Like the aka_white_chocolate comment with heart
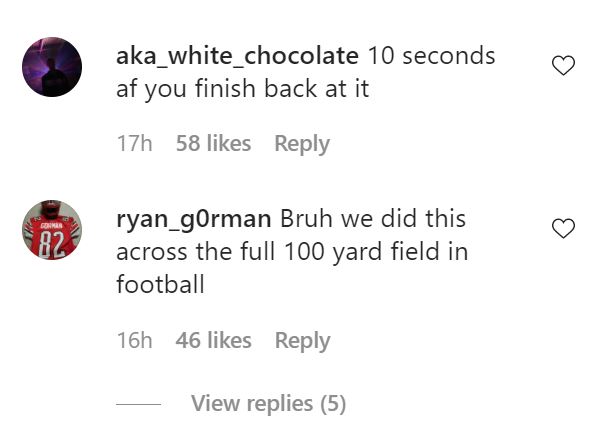 (x=564, y=66)
